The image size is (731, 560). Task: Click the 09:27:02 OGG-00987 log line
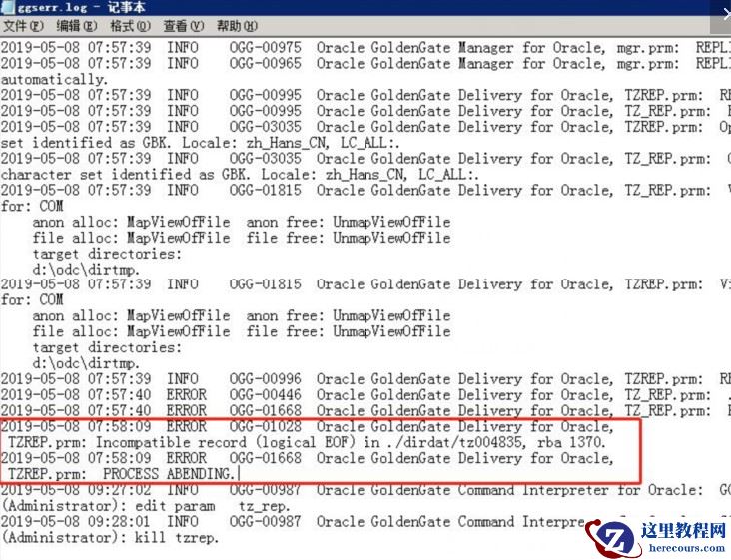tap(365, 490)
